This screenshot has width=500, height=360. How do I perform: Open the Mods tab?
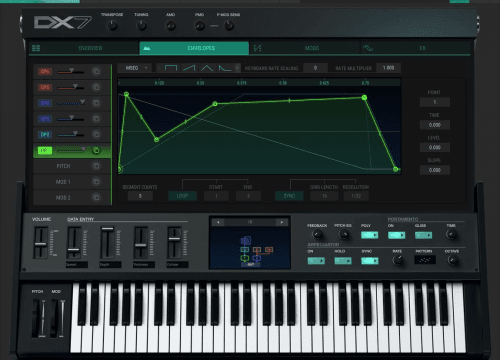coord(304,48)
